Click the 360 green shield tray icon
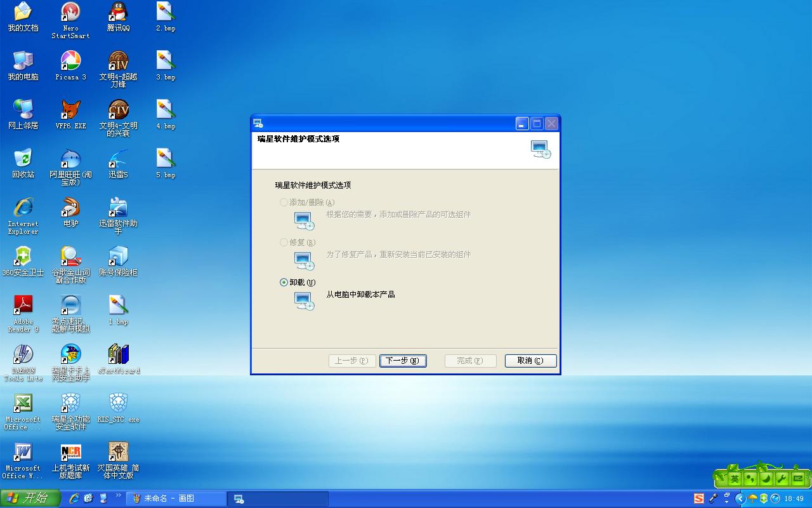The height and width of the screenshot is (508, 812). [764, 498]
